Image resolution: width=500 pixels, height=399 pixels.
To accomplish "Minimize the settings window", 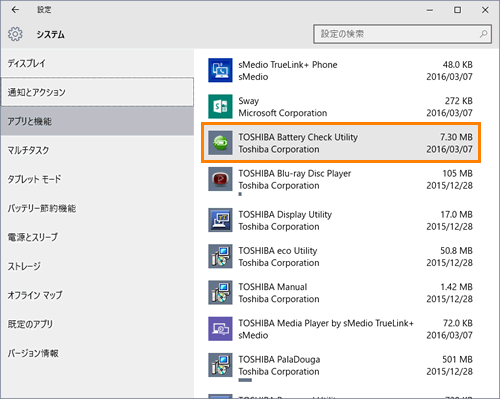I will pyautogui.click(x=430, y=10).
